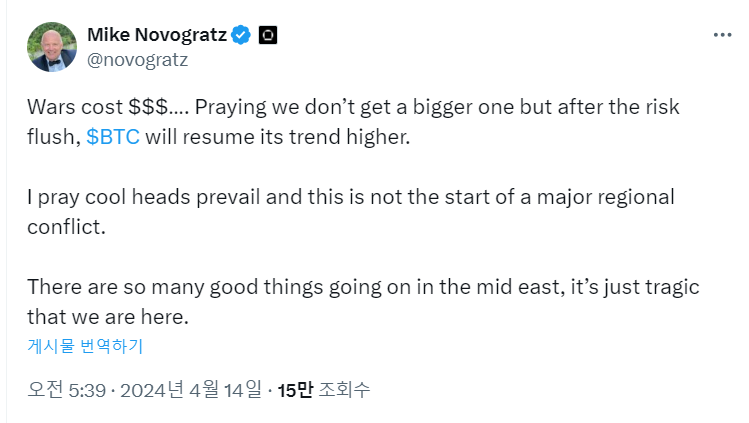Click the word "flush" before $BTC
Screen dimensions: 749x423
(51, 137)
